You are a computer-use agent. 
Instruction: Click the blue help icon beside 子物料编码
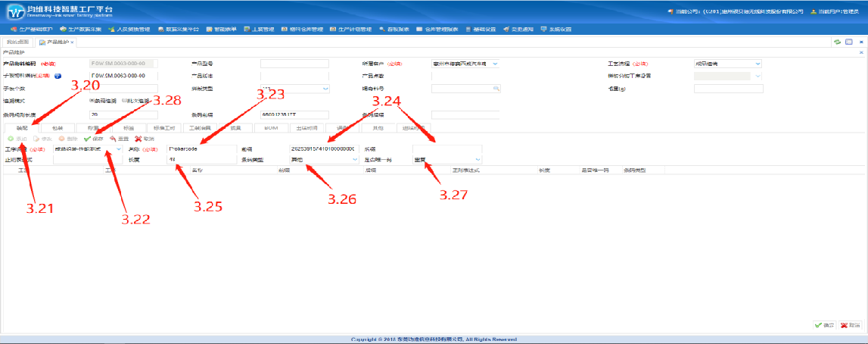coord(58,76)
